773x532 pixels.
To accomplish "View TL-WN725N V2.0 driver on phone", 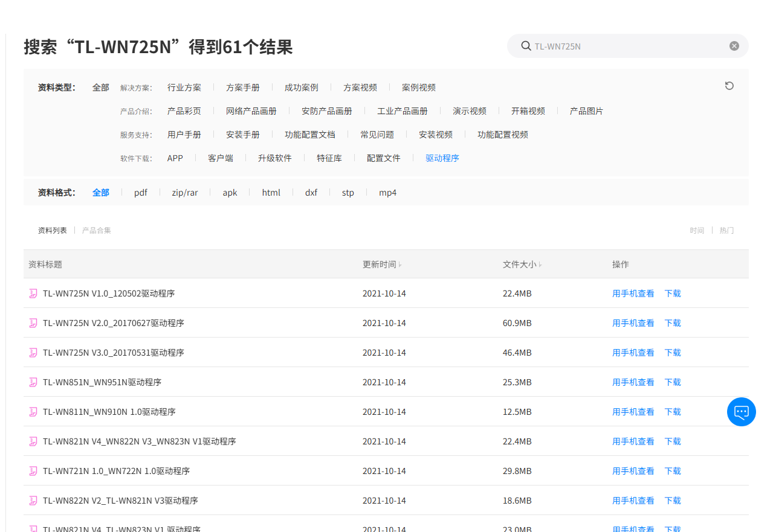I will click(x=633, y=323).
